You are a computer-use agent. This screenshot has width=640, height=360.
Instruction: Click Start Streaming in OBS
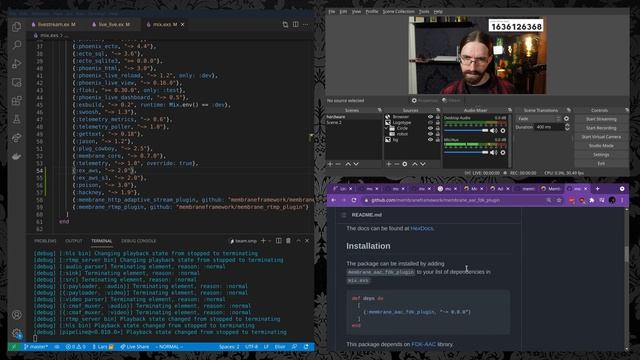click(601, 119)
